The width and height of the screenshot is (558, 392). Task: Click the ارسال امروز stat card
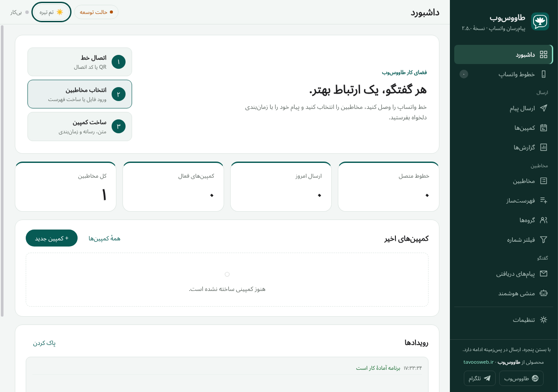(x=281, y=187)
